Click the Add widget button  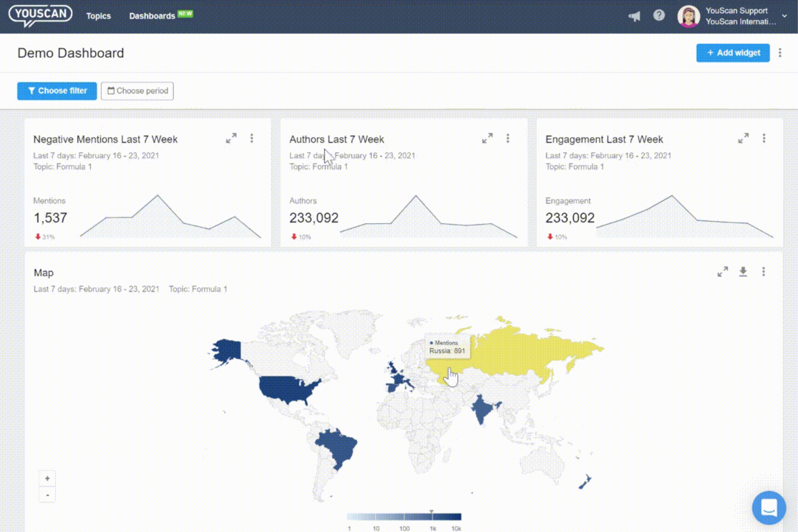733,53
